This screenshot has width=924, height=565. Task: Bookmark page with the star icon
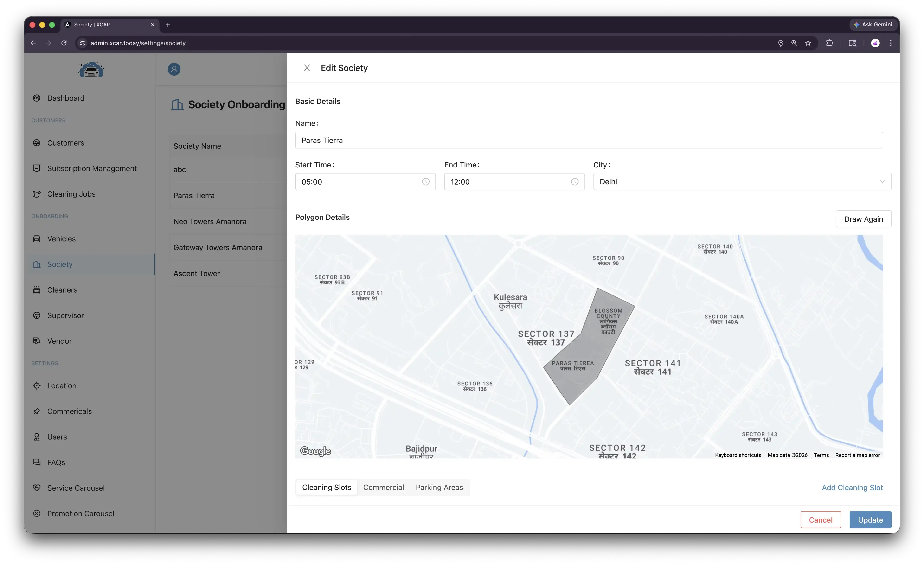[x=808, y=43]
